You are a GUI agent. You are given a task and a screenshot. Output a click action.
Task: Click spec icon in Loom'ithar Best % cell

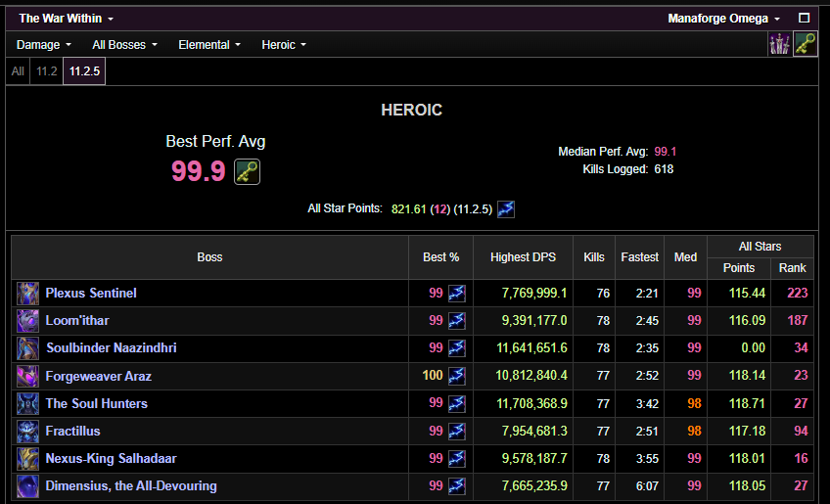point(457,321)
